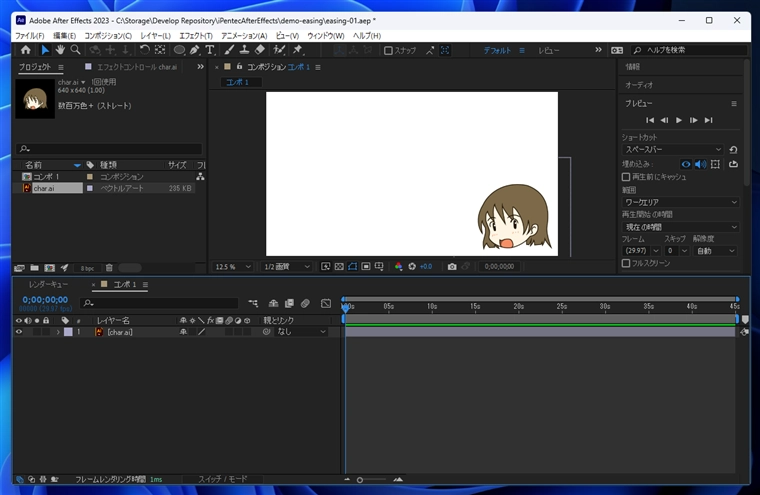This screenshot has height=495, width=760.
Task: Click the project flowchart icon beside コンポ 1
Action: tap(200, 176)
